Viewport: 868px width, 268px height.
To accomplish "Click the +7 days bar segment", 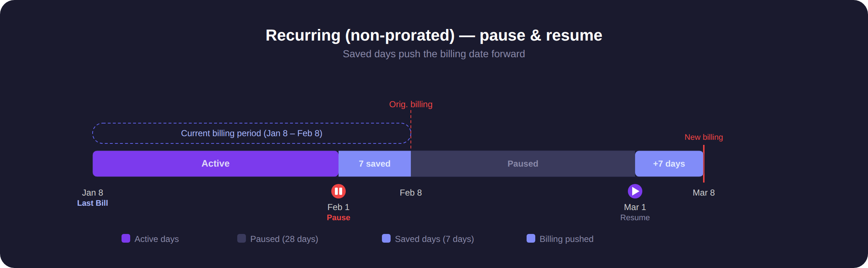I will tap(669, 164).
